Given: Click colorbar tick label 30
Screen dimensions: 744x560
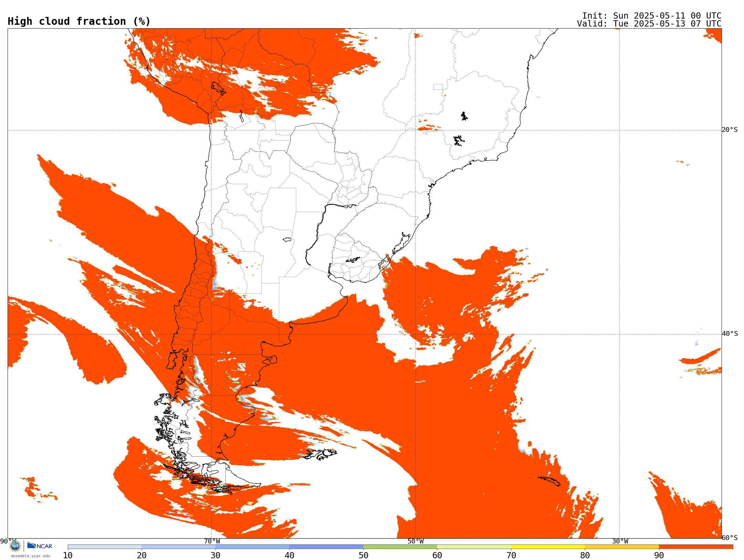Looking at the screenshot, I should pyautogui.click(x=216, y=555).
